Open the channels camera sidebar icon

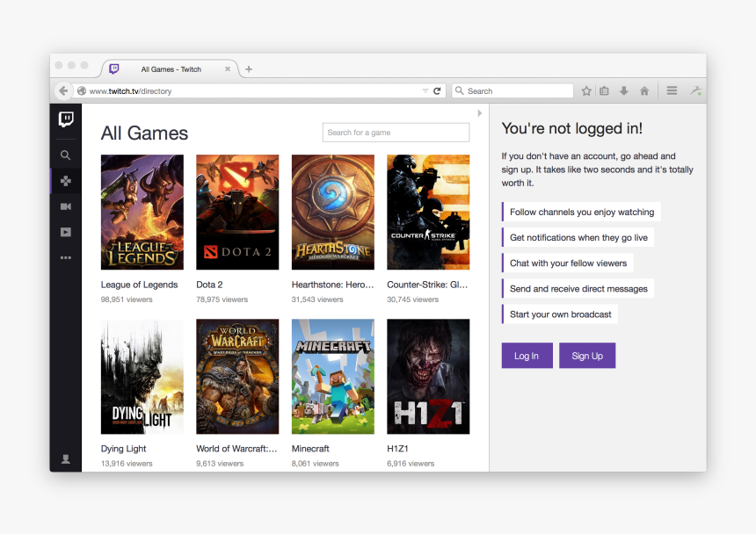click(66, 206)
